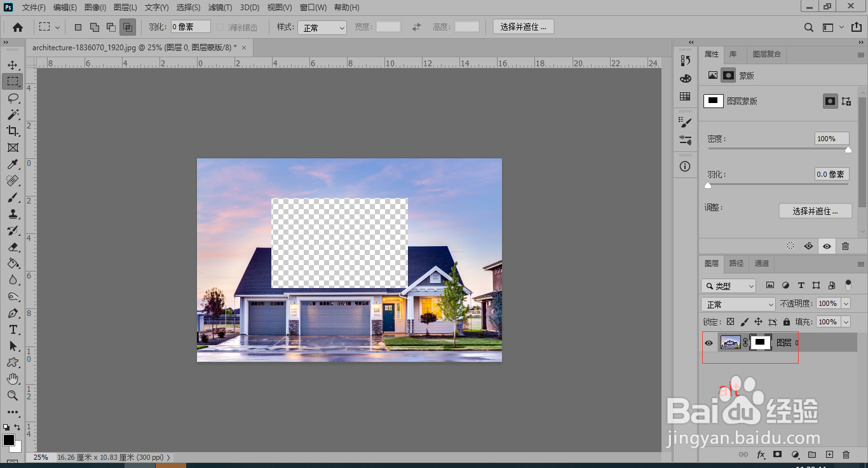Screen dimensions: 868x468
Task: Click 选择并遮住 button in options bar
Action: [x=524, y=27]
